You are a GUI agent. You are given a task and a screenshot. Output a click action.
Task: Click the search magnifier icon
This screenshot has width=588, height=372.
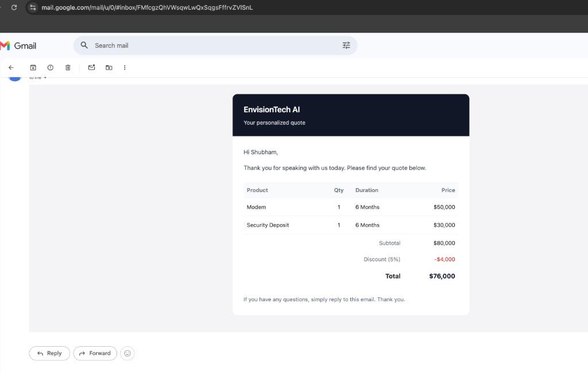(84, 45)
